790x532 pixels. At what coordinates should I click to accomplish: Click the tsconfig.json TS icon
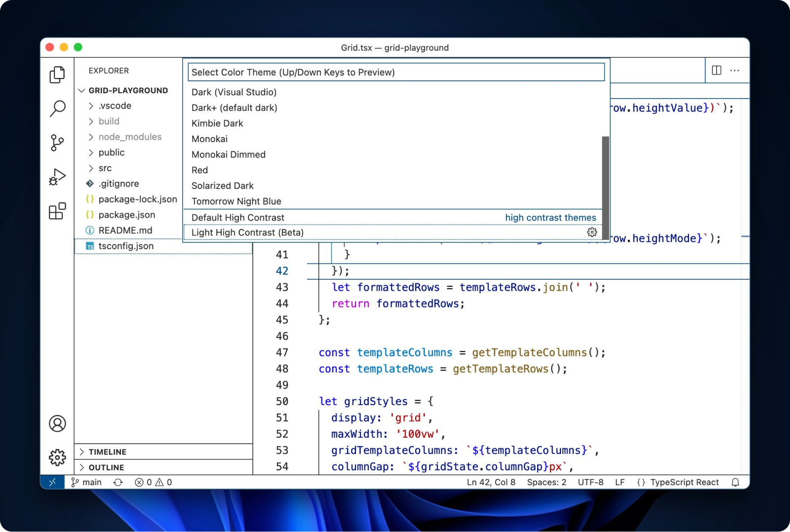[x=90, y=246]
